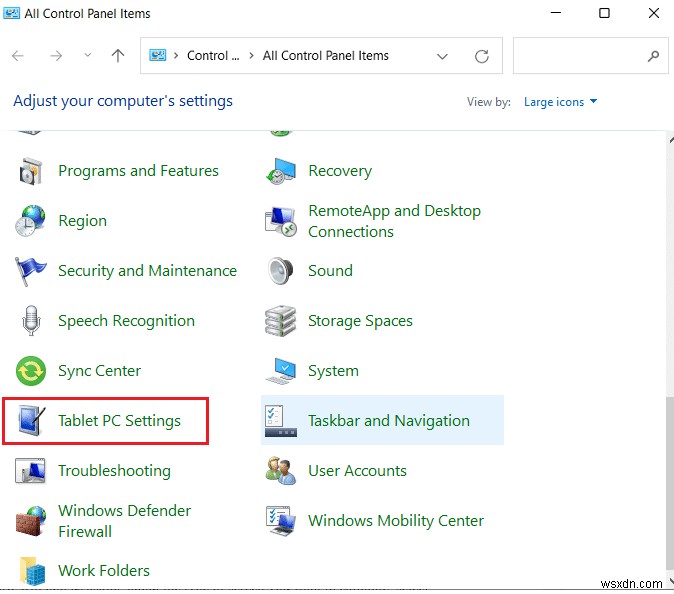This screenshot has height=594, width=674.
Task: Click the Recovery icon
Action: pyautogui.click(x=281, y=171)
